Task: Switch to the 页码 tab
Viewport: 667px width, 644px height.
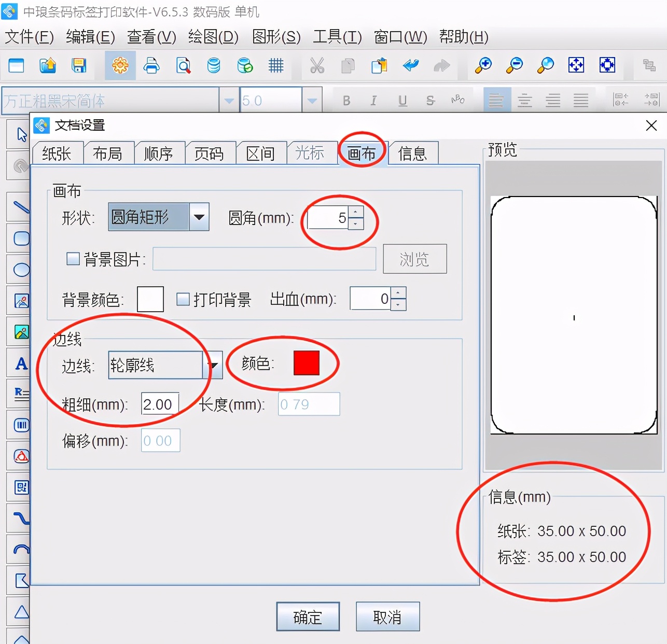Action: tap(209, 153)
